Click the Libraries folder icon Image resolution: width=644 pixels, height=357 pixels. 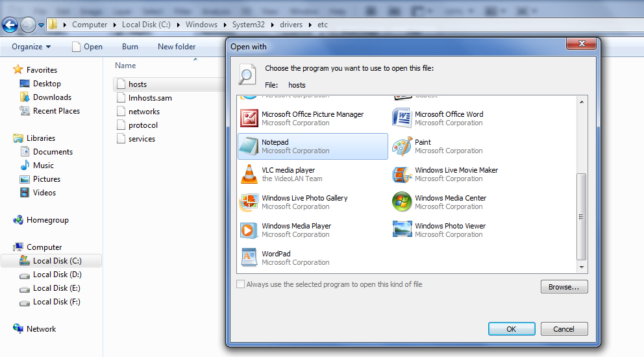pyautogui.click(x=18, y=138)
